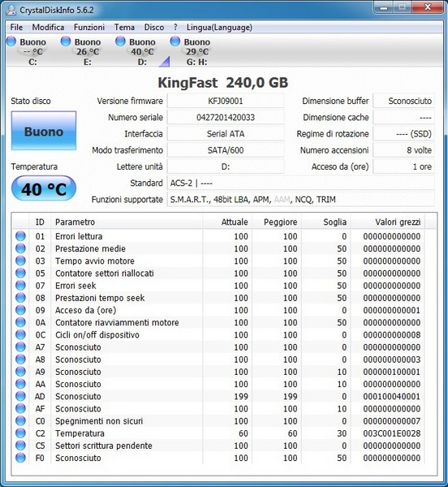Click status orb for attribute AA
This screenshot has height=487, width=448.
pyautogui.click(x=20, y=384)
